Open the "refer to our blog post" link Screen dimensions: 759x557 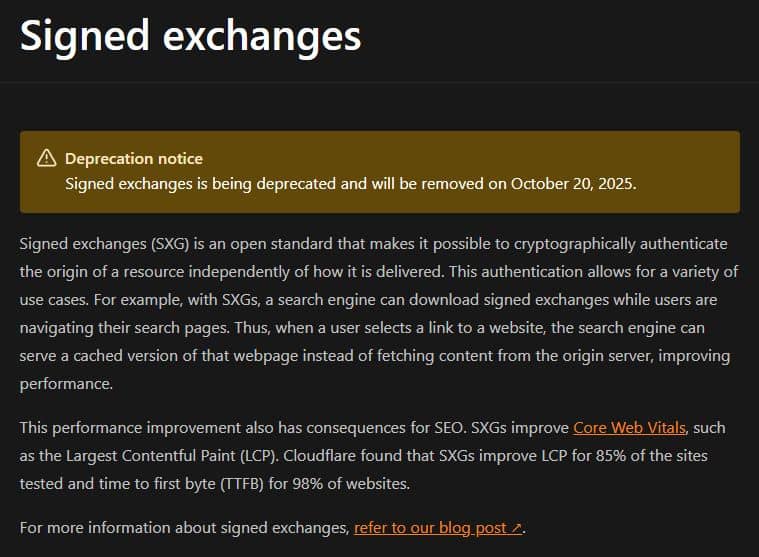(x=430, y=528)
